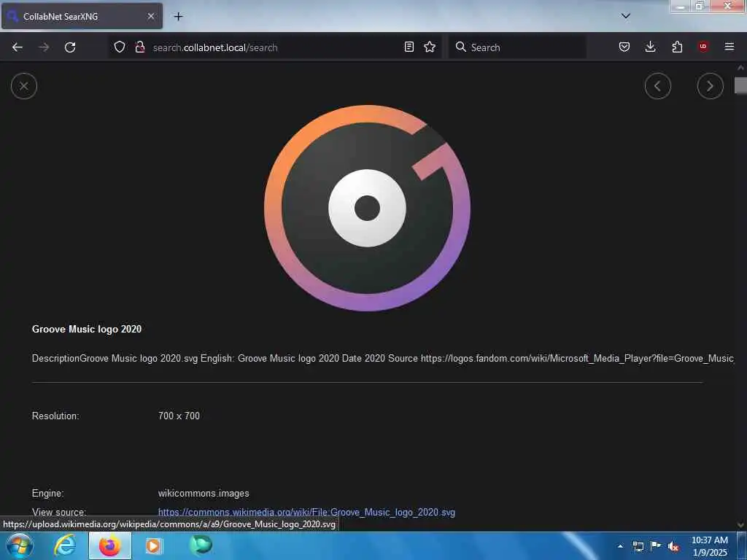Click the browser back arrow
Viewport: 747px width, 560px height.
pos(18,47)
